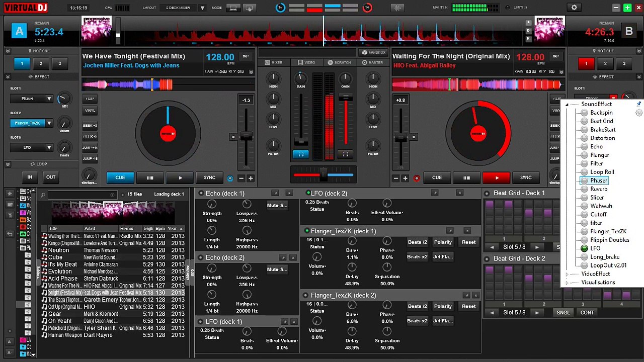Screen dimensions: 644x362
Task: Click deck A pitch minus button
Action: 241,178
